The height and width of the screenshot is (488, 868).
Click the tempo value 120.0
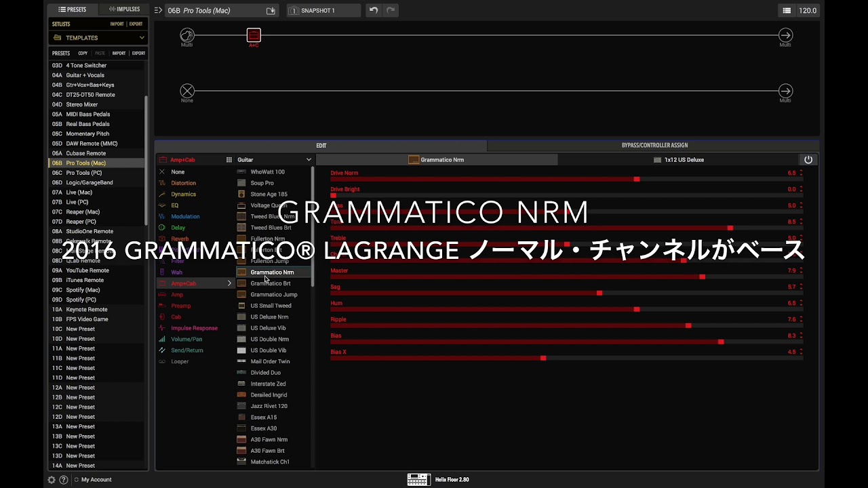click(808, 10)
